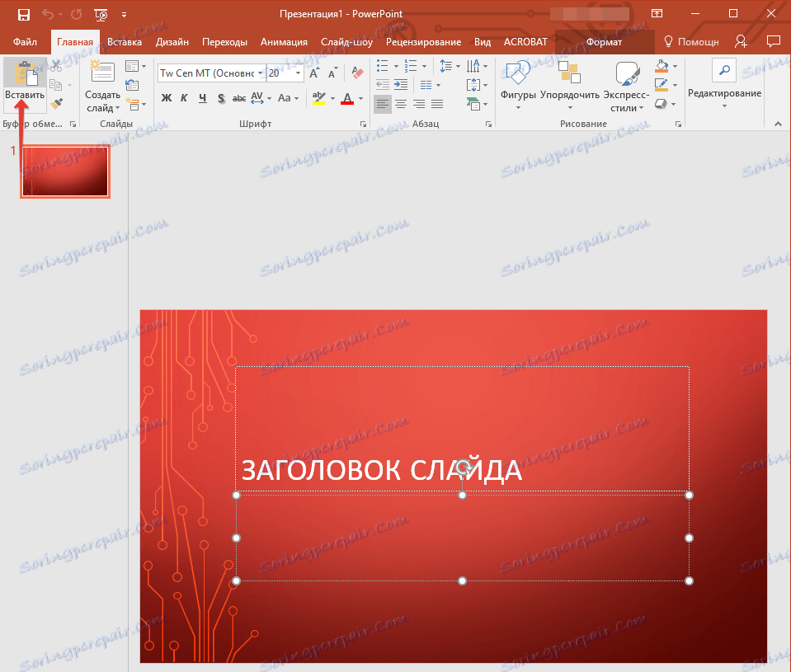Collapse the ribbon with chevron
Image resolution: width=791 pixels, height=672 pixels.
pos(778,124)
